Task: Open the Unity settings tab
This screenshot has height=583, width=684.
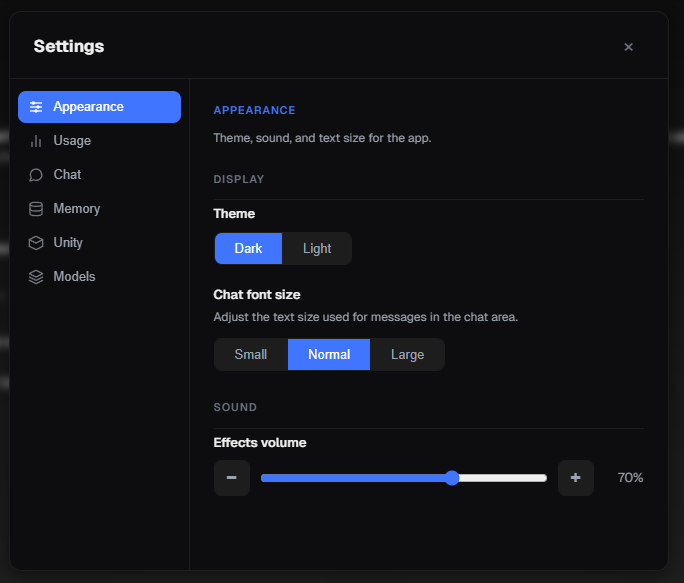Action: pos(99,243)
